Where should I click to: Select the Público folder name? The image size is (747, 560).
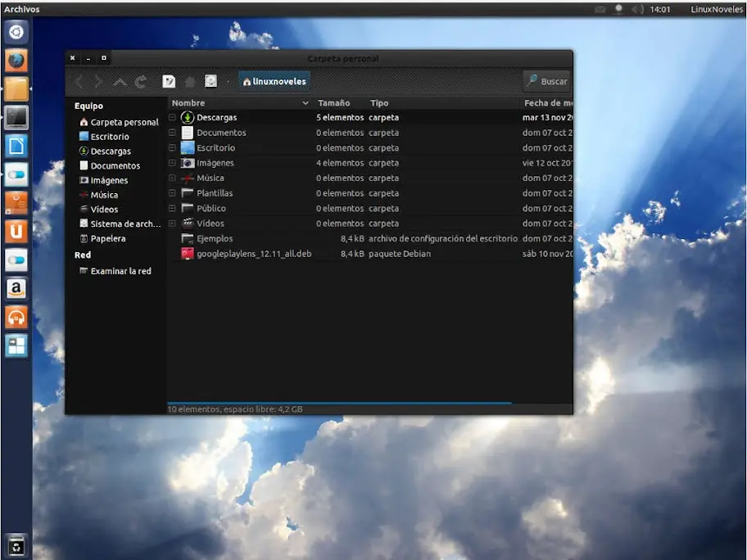click(x=211, y=208)
